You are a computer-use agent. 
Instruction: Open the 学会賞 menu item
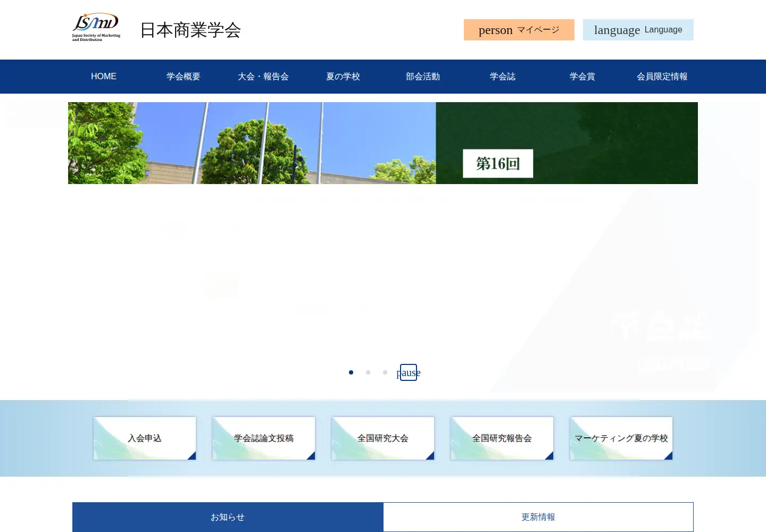pos(582,77)
